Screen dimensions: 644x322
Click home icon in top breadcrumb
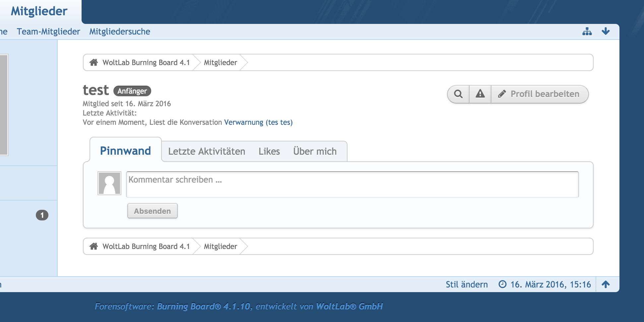[x=94, y=62]
